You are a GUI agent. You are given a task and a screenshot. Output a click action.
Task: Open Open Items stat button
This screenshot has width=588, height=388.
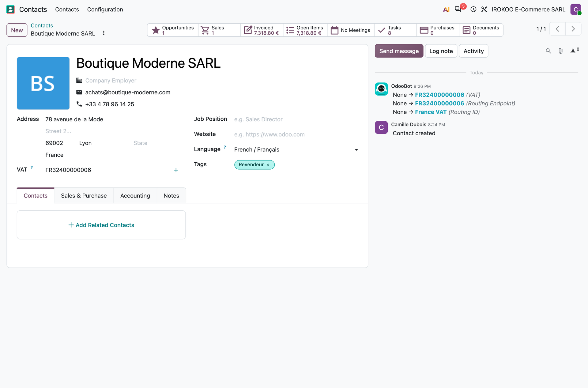(x=305, y=30)
